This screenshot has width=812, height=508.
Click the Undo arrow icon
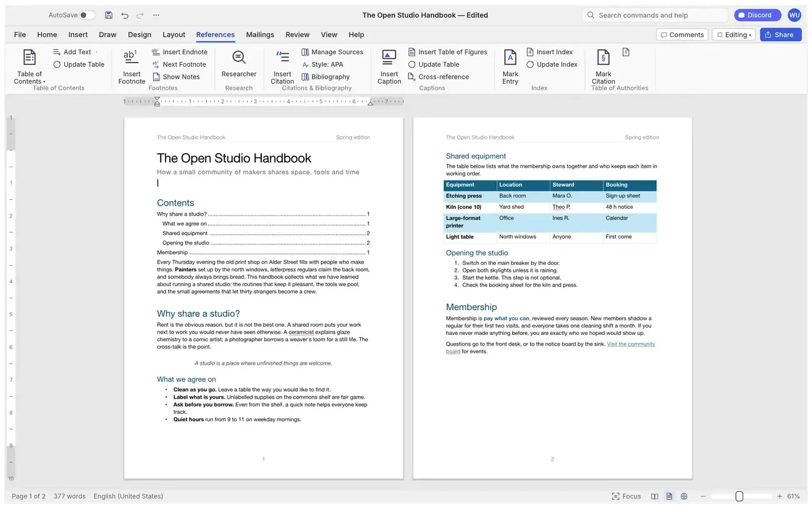(x=125, y=15)
